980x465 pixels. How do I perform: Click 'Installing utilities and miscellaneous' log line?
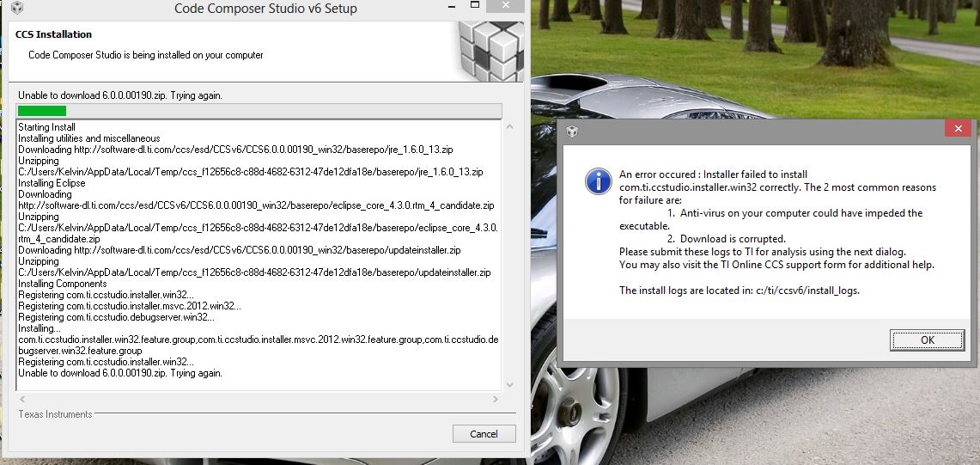(89, 138)
